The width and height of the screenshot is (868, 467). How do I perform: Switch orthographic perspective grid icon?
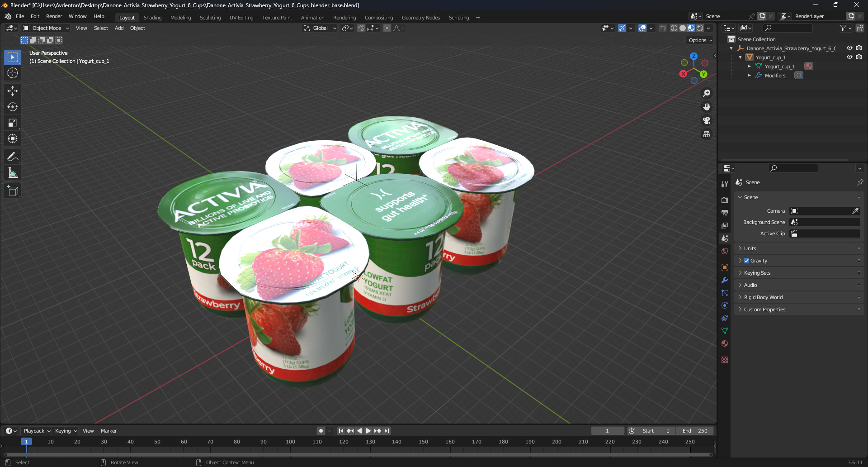[x=707, y=134]
